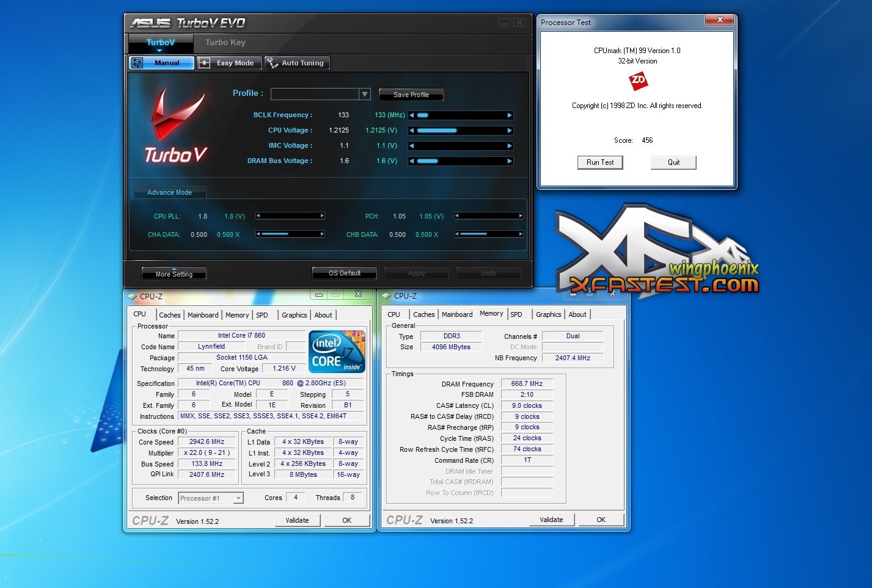Viewport: 872px width, 588px height.
Task: Switch to the TurboV tab
Action: click(161, 43)
